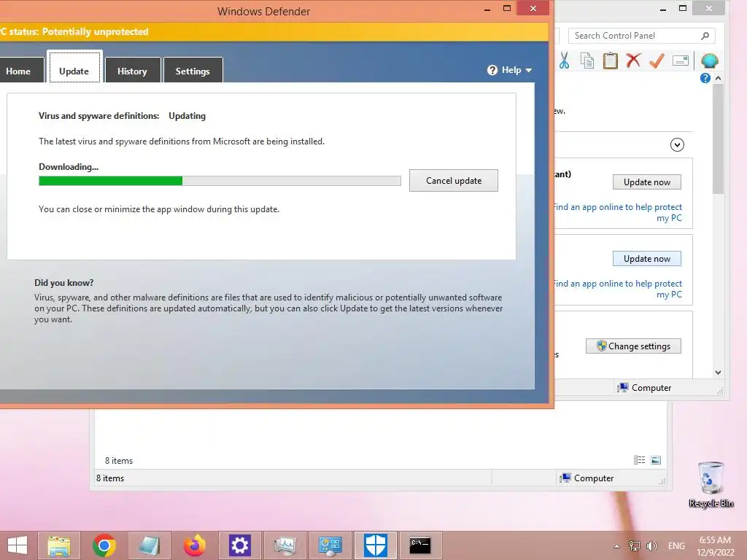Viewport: 747px width, 560px height.
Task: Click the ENG language indicator
Action: pos(676,546)
